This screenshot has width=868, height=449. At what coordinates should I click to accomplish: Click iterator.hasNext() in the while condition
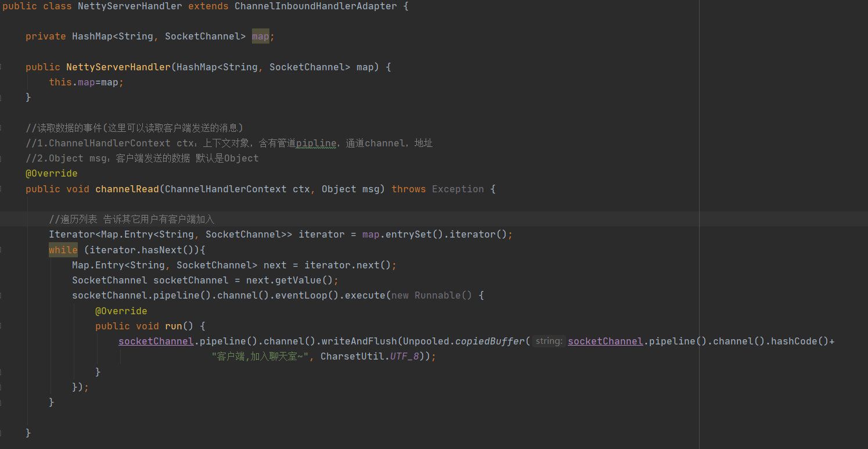tap(142, 250)
